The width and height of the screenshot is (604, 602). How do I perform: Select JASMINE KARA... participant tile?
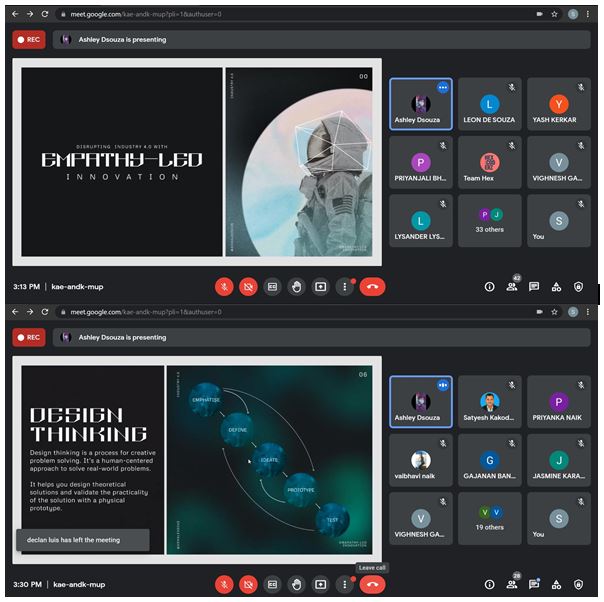[559, 460]
